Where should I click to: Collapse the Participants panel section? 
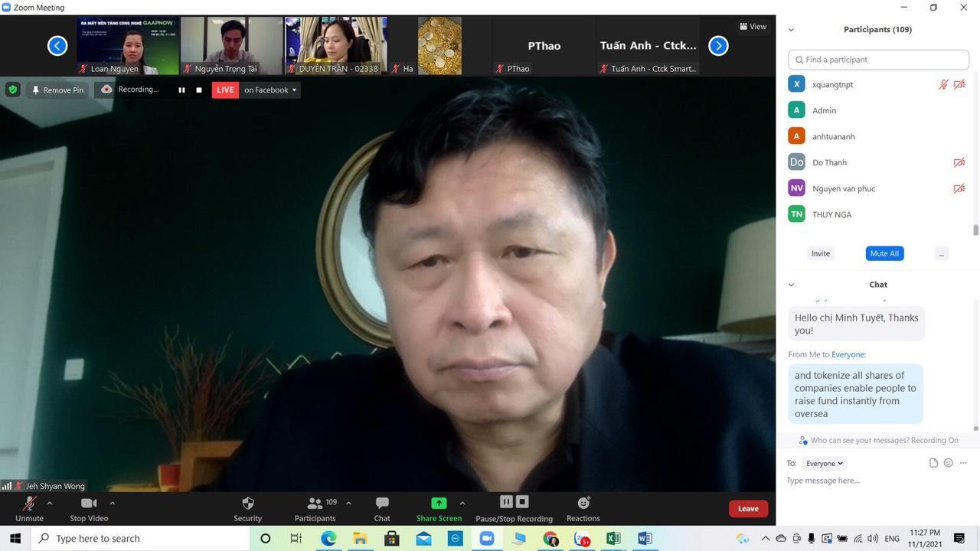791,30
